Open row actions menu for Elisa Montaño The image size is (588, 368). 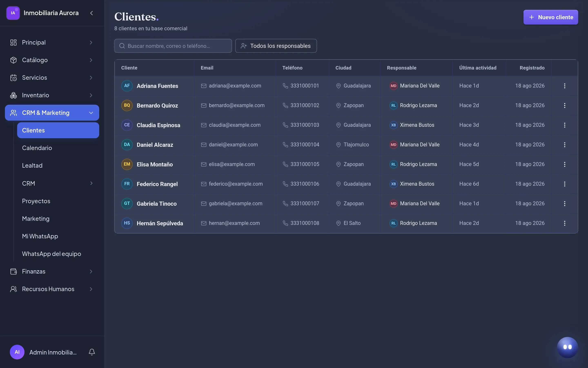point(565,164)
